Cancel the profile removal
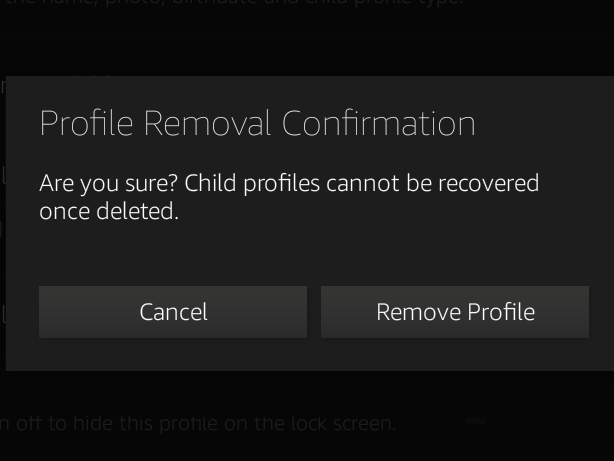Screen dimensions: 614x461 173,312
